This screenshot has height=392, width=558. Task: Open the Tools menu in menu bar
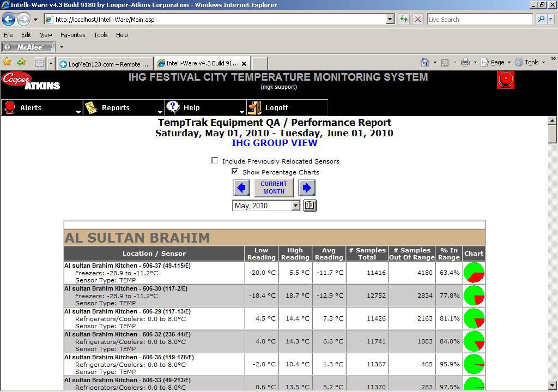[x=101, y=35]
